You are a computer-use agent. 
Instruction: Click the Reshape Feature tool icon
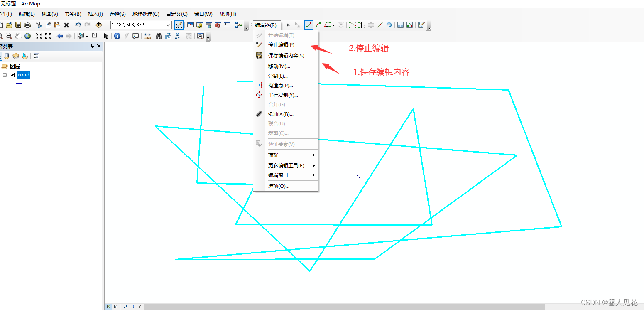(362, 25)
